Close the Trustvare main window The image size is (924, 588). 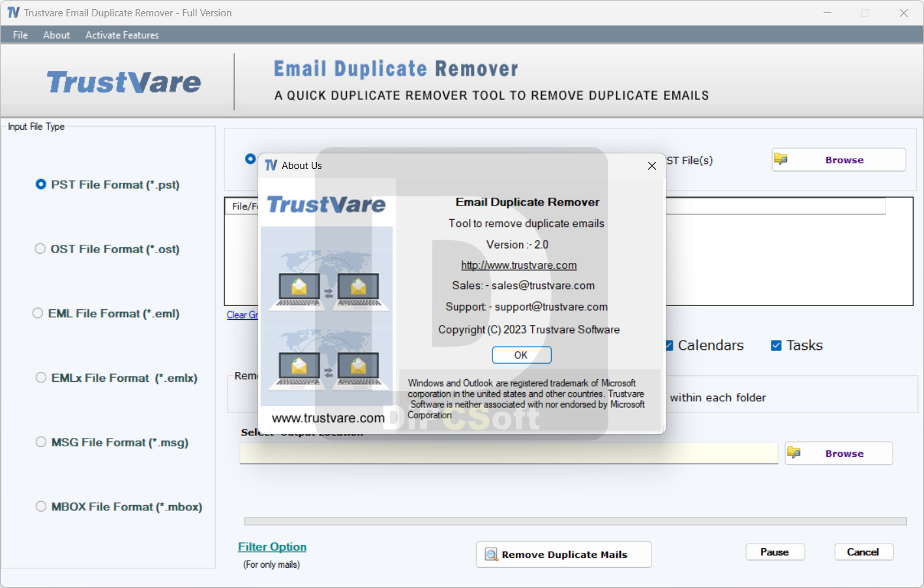904,13
